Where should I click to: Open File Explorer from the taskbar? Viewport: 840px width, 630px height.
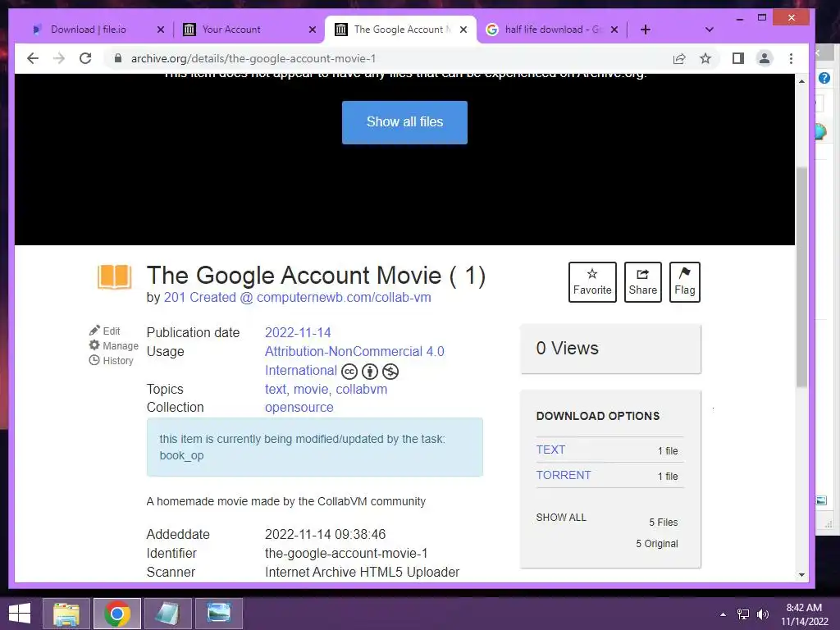[x=66, y=614]
